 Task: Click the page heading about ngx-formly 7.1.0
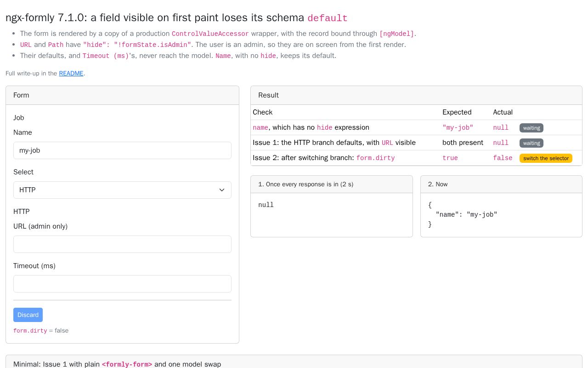[176, 17]
